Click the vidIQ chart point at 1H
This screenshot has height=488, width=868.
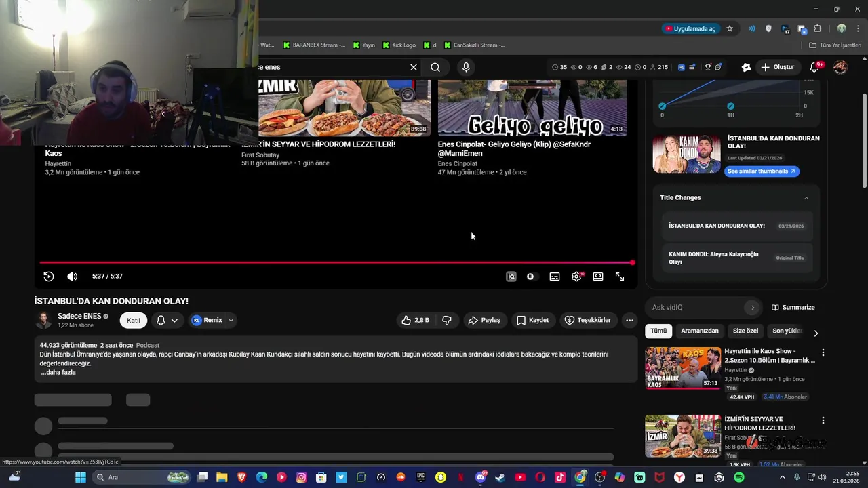730,106
